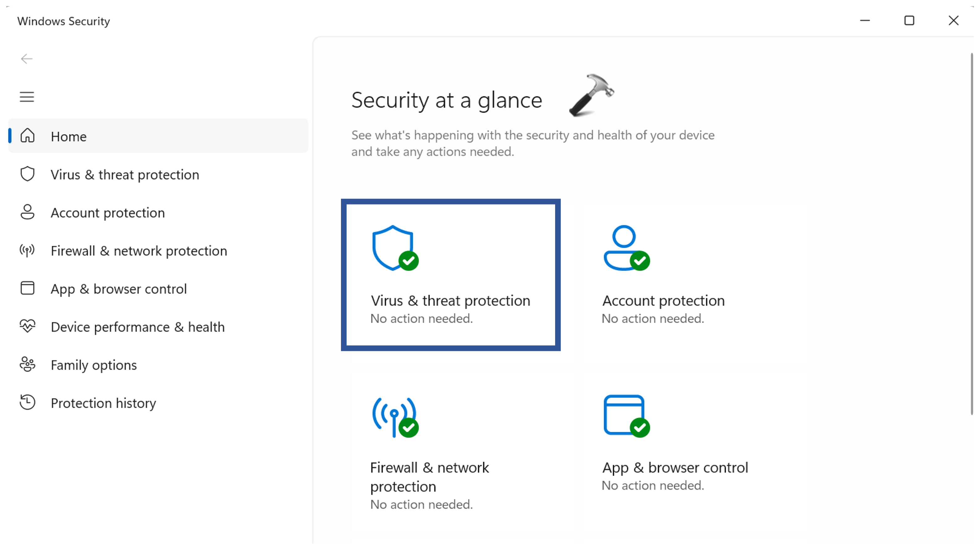Click the Device performance heart icon
This screenshot has height=550, width=980.
27,327
